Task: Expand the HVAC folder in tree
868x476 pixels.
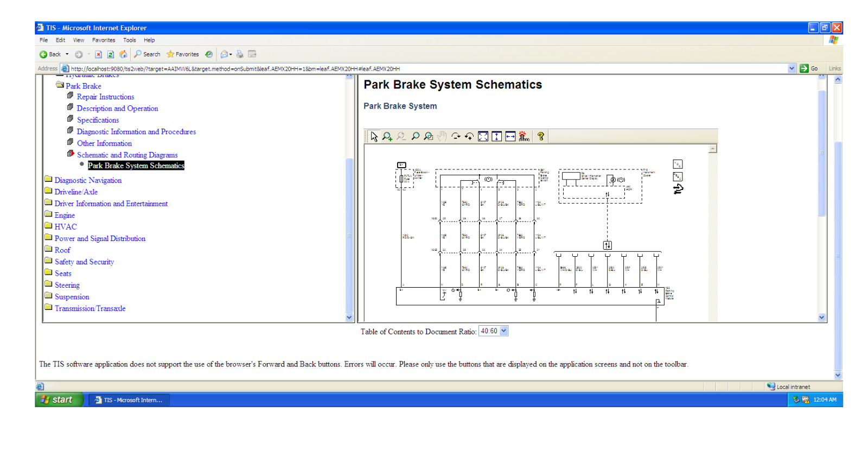Action: [x=66, y=227]
